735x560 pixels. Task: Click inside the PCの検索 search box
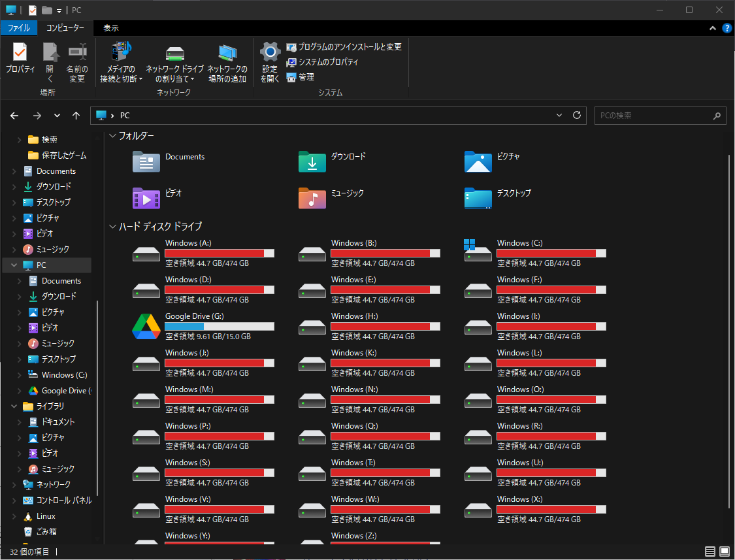point(653,116)
